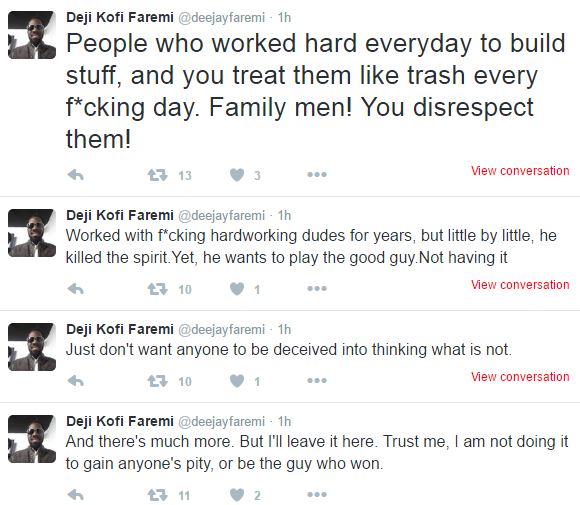
Task: Like the 'Worked with hardworking dudes' tweet
Action: (x=237, y=289)
